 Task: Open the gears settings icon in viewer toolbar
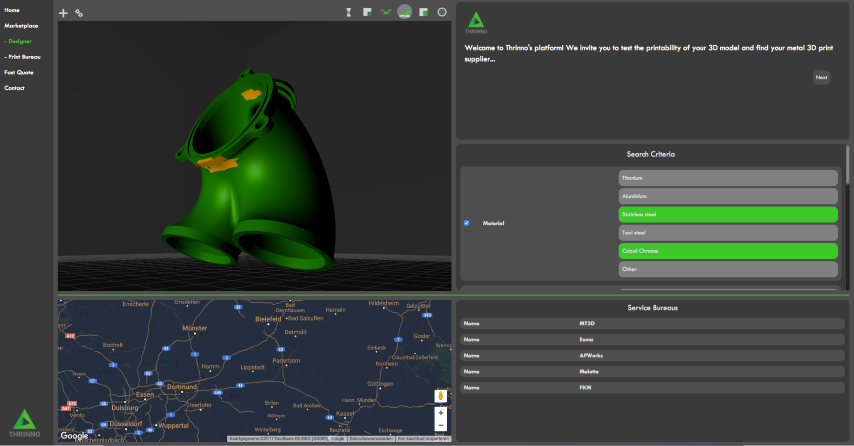click(x=79, y=13)
